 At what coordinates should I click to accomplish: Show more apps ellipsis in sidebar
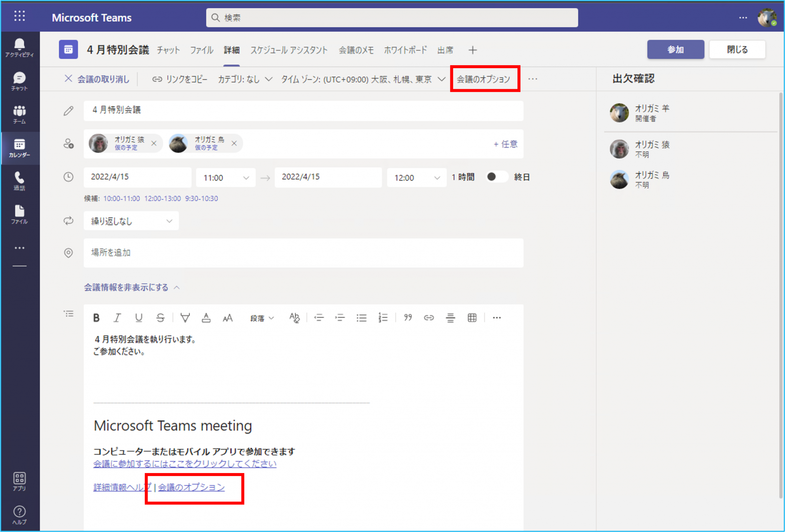click(x=20, y=248)
